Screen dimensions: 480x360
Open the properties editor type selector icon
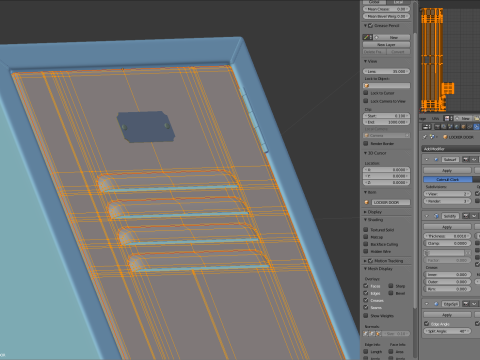click(427, 127)
